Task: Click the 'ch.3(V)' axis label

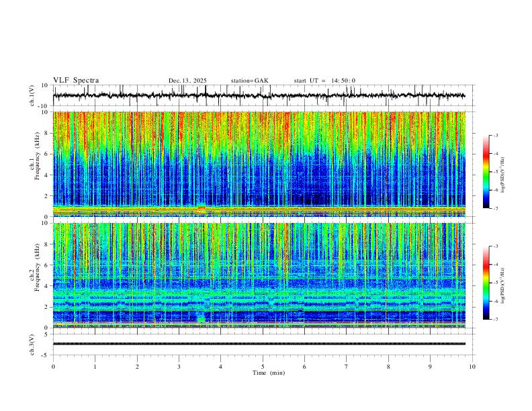Action: point(32,345)
